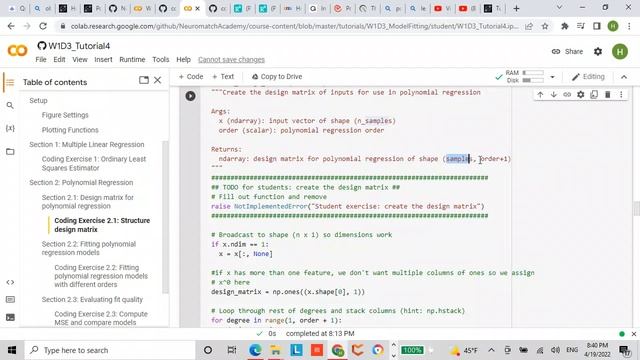Open Help menu
Viewport: 640px width, 360px height.
click(x=183, y=60)
